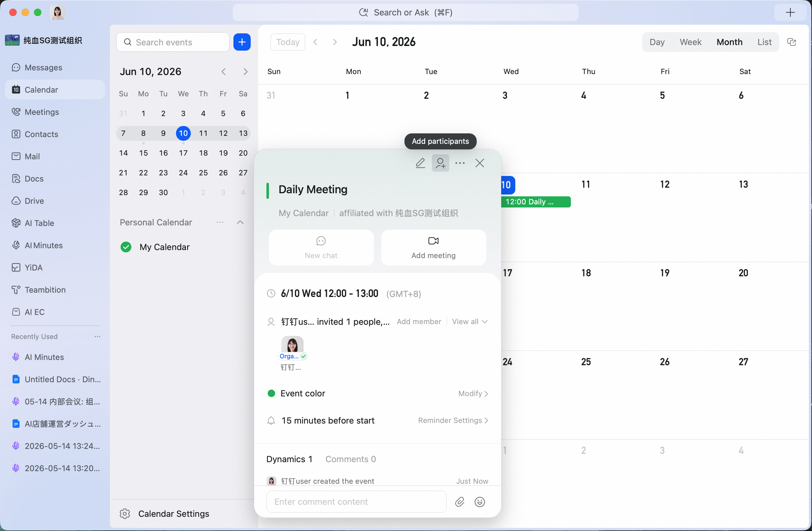Image resolution: width=812 pixels, height=531 pixels.
Task: Click the edit pencil icon in event popup
Action: point(420,163)
